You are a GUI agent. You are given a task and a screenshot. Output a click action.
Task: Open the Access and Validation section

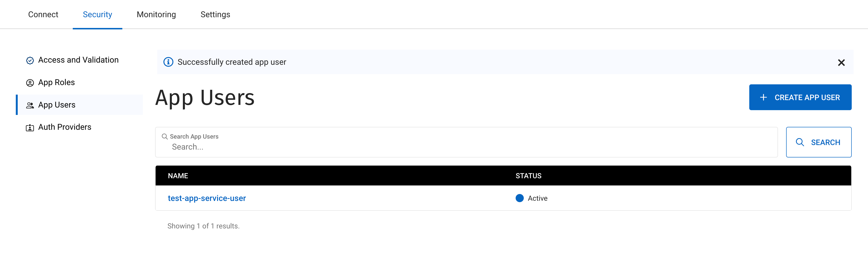pyautogui.click(x=78, y=60)
